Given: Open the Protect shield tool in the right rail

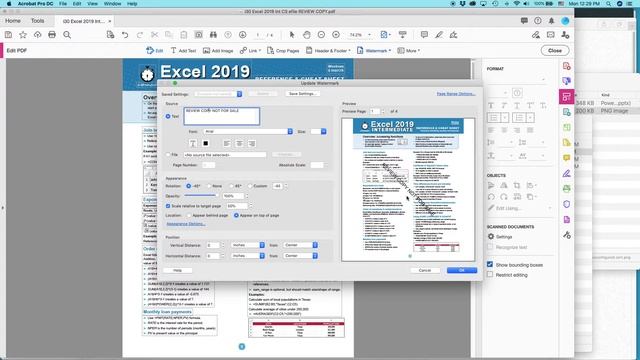Looking at the screenshot, I should (567, 204).
